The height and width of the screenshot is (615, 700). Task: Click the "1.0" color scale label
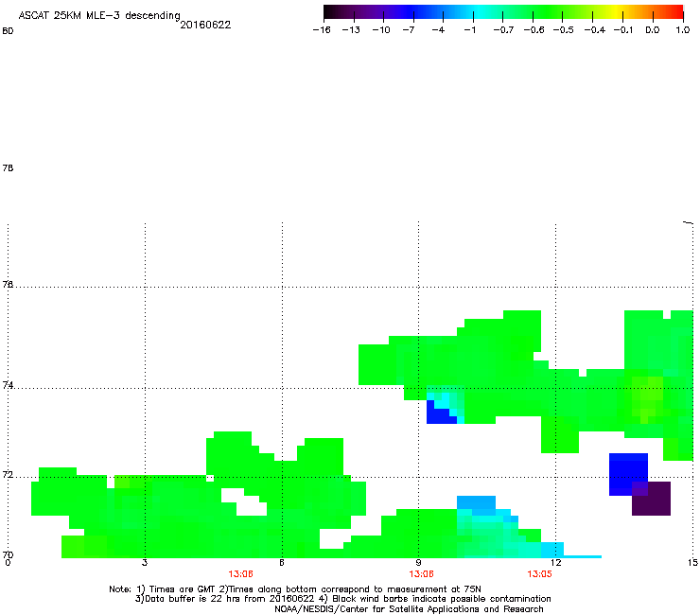[x=683, y=30]
